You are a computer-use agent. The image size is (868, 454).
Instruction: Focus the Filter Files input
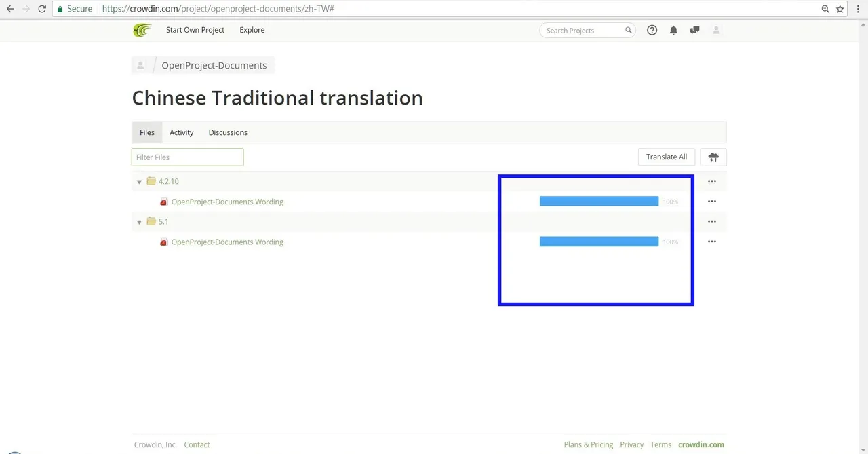187,157
